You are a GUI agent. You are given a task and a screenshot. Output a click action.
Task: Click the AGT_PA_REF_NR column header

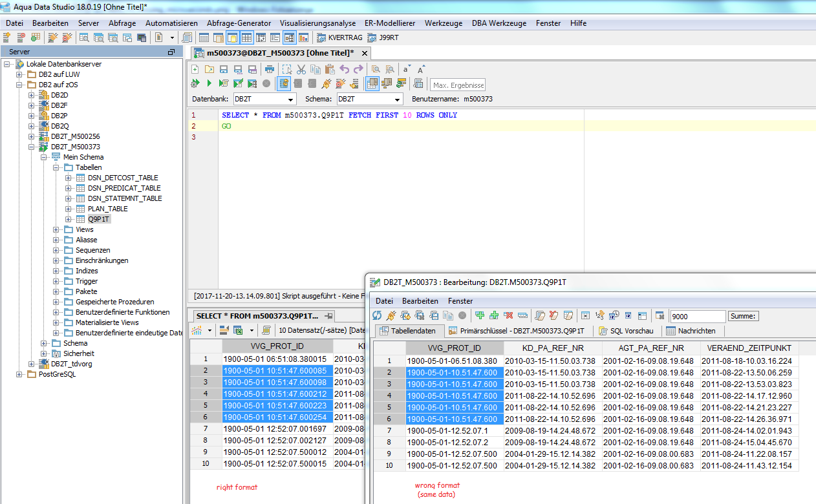650,348
